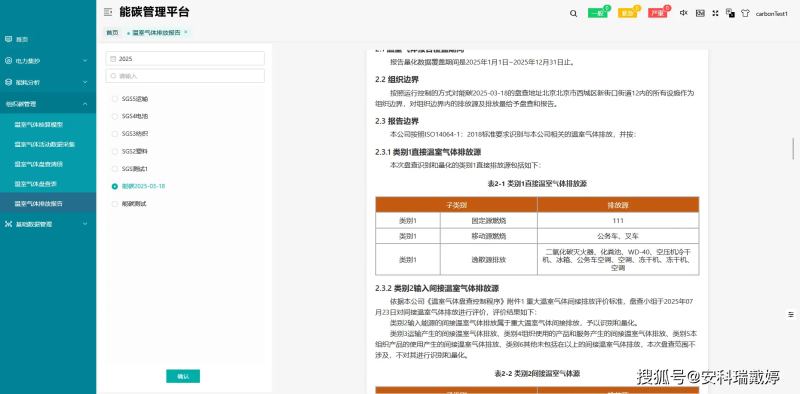Screen dimensions: 800x394
Task: Click the 电力集抄 sidebar icon
Action: point(8,61)
